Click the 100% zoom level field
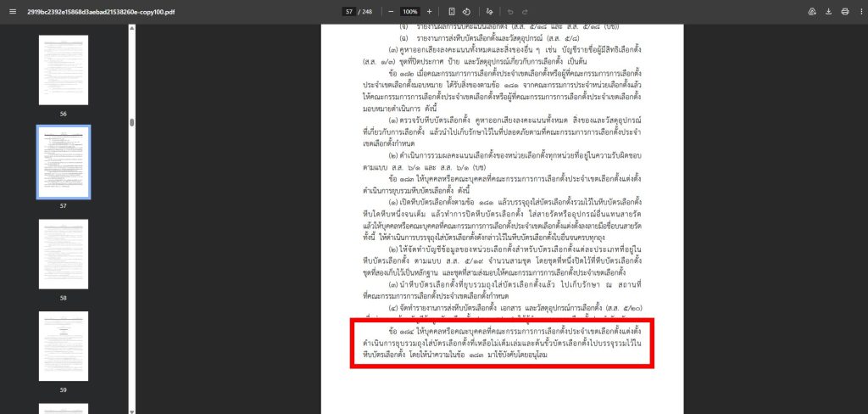The image size is (868, 414). point(409,11)
